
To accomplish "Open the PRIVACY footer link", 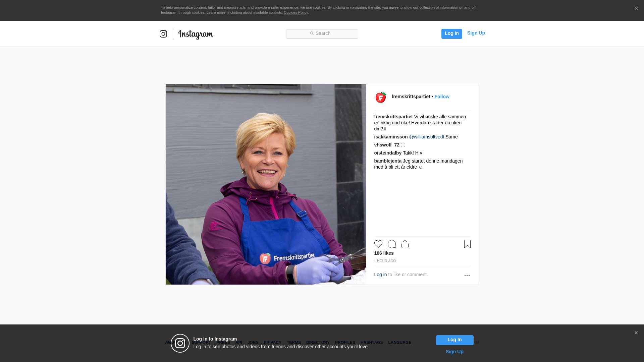I will pyautogui.click(x=272, y=343).
